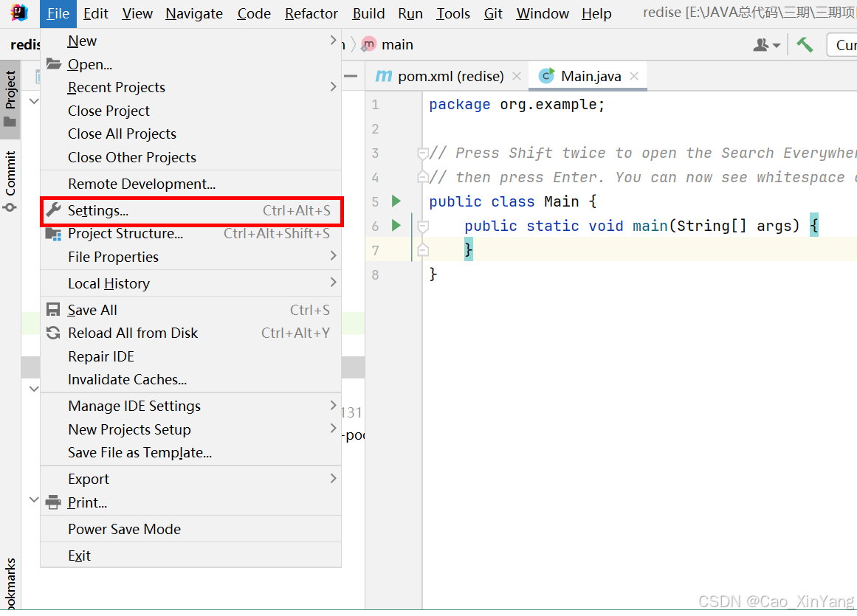Viewport: 857px width, 616px height.
Task: Click the 'package org.example;' code line
Action: [x=517, y=104]
